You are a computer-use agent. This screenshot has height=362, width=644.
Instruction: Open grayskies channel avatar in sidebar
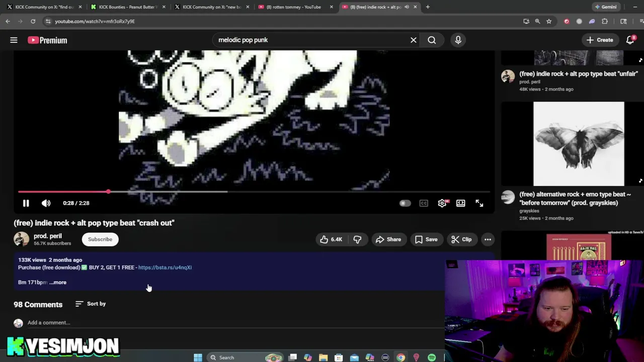[x=508, y=197]
